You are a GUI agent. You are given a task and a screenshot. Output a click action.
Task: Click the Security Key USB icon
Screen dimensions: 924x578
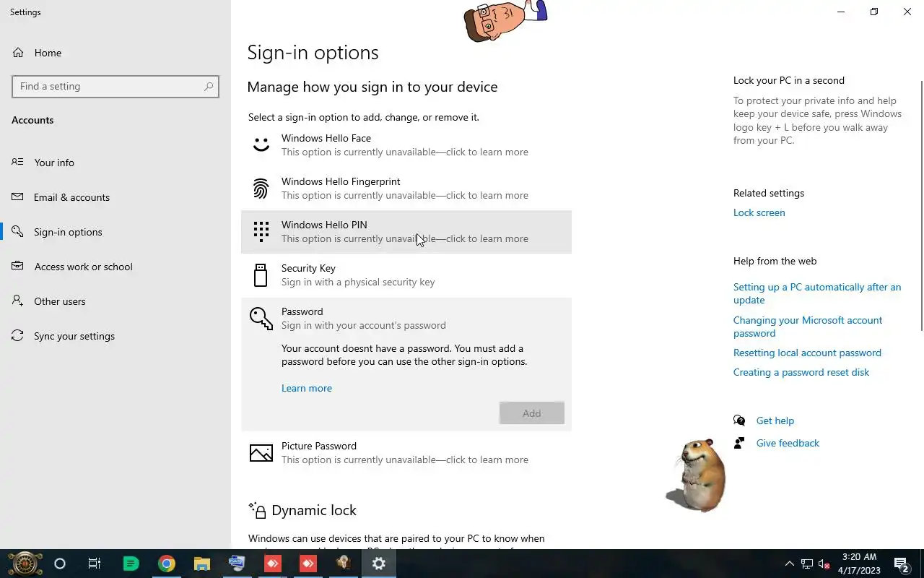[x=261, y=275]
